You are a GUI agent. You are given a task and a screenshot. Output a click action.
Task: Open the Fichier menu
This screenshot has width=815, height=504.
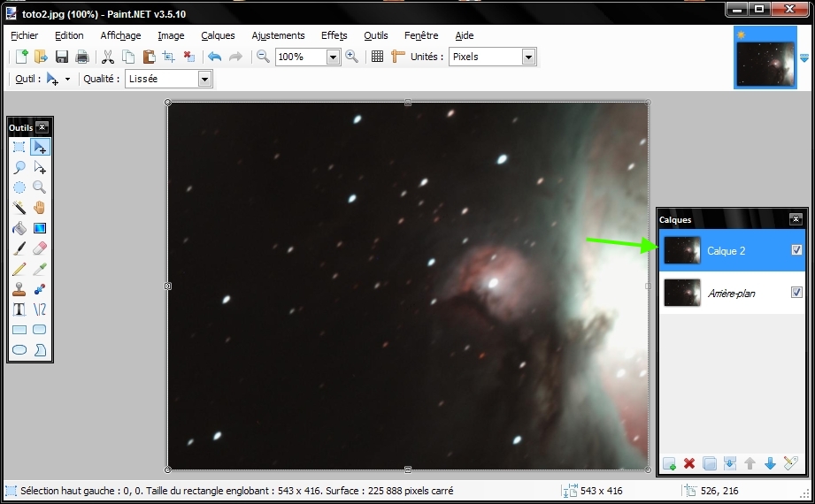25,35
